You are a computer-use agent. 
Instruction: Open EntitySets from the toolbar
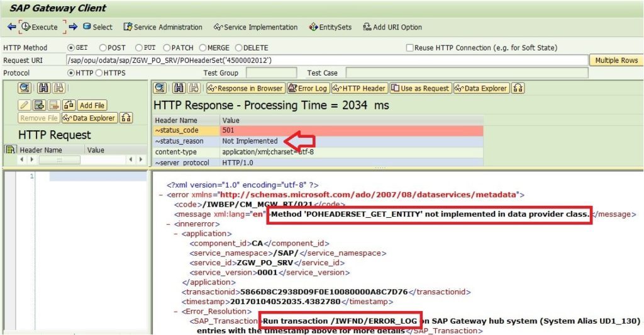pos(330,27)
